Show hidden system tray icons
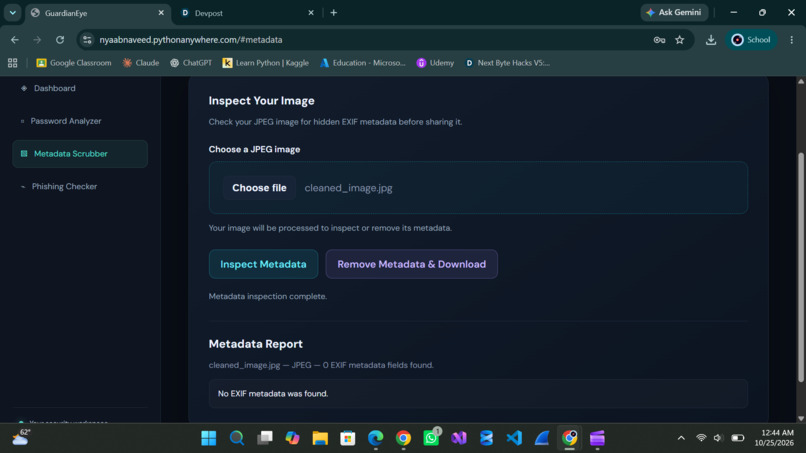 (x=681, y=438)
